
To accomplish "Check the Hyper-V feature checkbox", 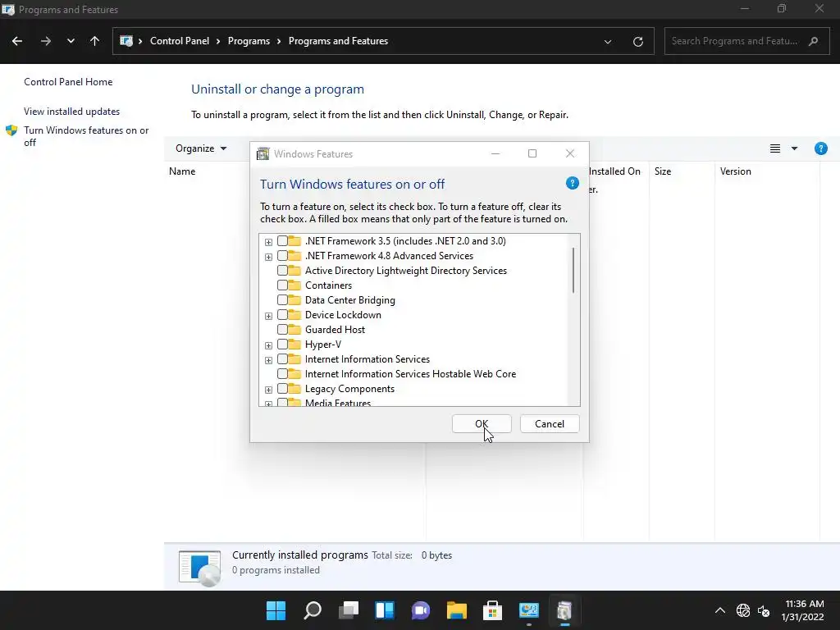I will 282,345.
